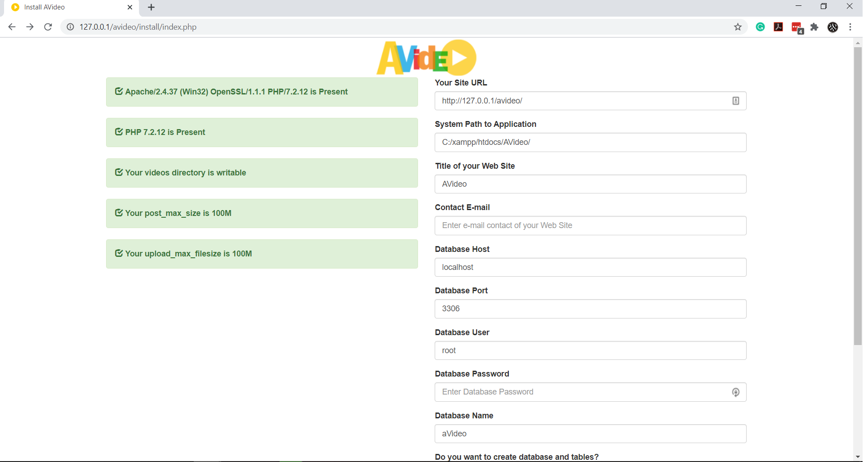This screenshot has width=868, height=462.
Task: Click the Database Port field
Action: coord(590,309)
